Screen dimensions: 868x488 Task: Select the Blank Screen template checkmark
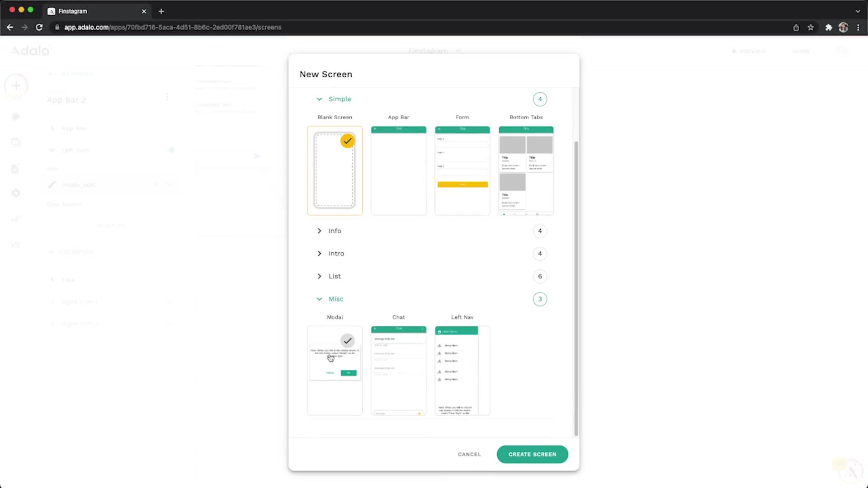pos(347,141)
